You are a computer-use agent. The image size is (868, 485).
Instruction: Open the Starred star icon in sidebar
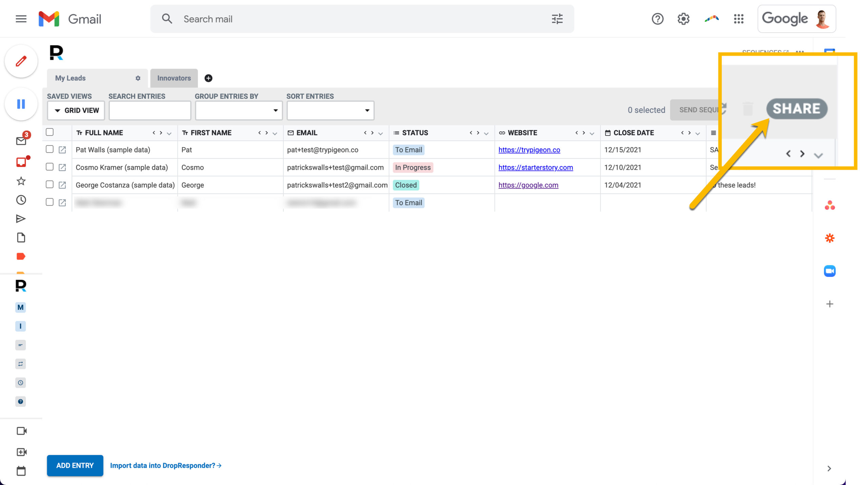click(x=21, y=181)
